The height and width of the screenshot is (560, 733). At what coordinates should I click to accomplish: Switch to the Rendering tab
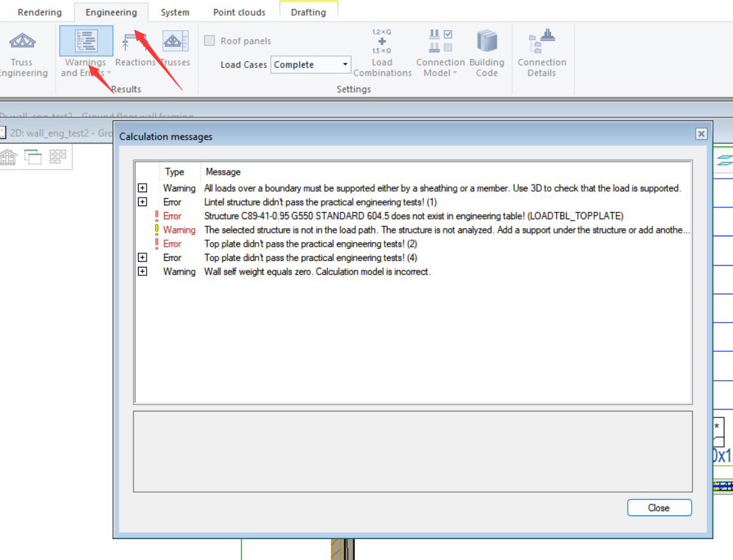tap(40, 12)
